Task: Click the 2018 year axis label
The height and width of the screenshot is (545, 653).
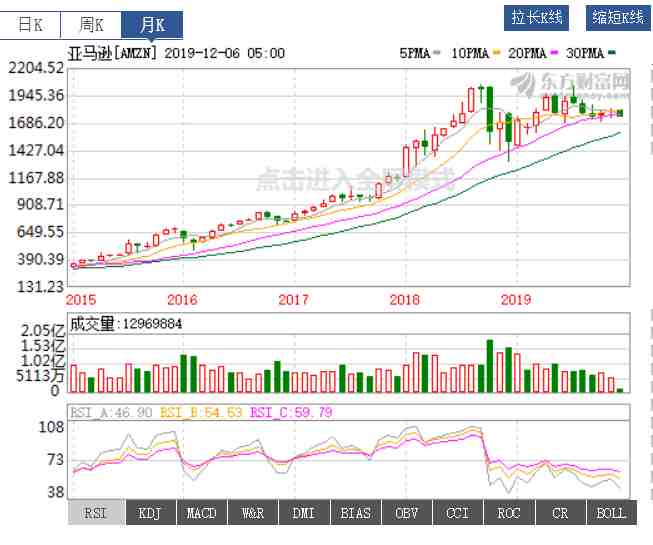Action: click(405, 300)
